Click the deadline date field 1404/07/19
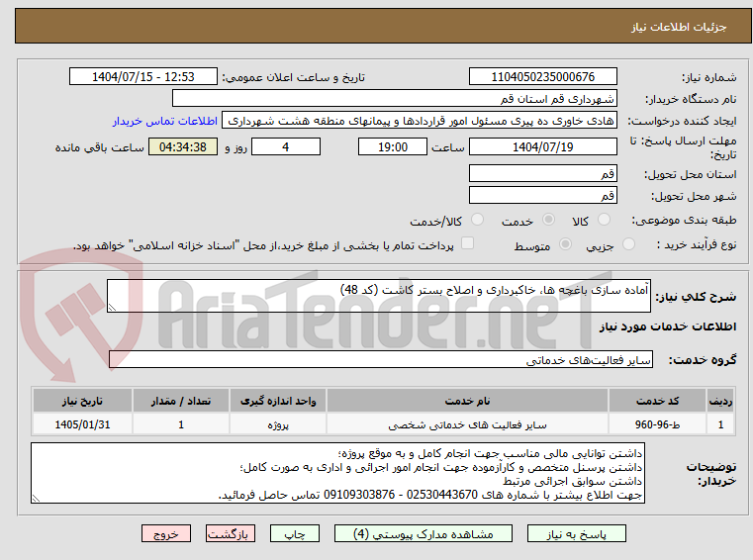The height and width of the screenshot is (560, 753). [542, 146]
